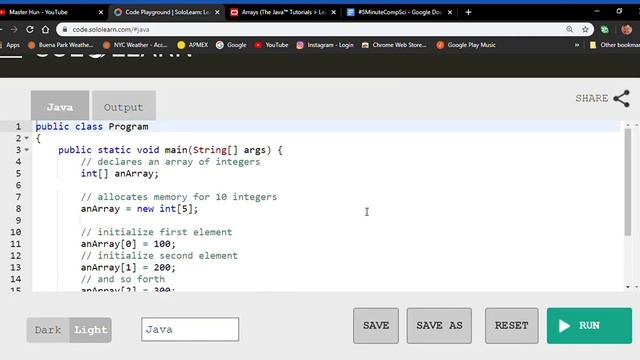Close the Code Playground SoloLearn tab
This screenshot has width=640, height=360.
pyautogui.click(x=217, y=12)
